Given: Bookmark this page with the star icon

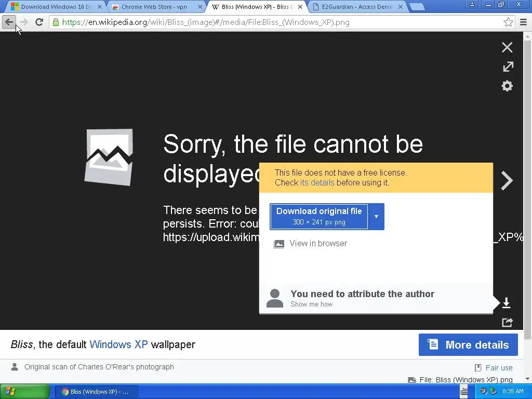Looking at the screenshot, I should coord(508,22).
